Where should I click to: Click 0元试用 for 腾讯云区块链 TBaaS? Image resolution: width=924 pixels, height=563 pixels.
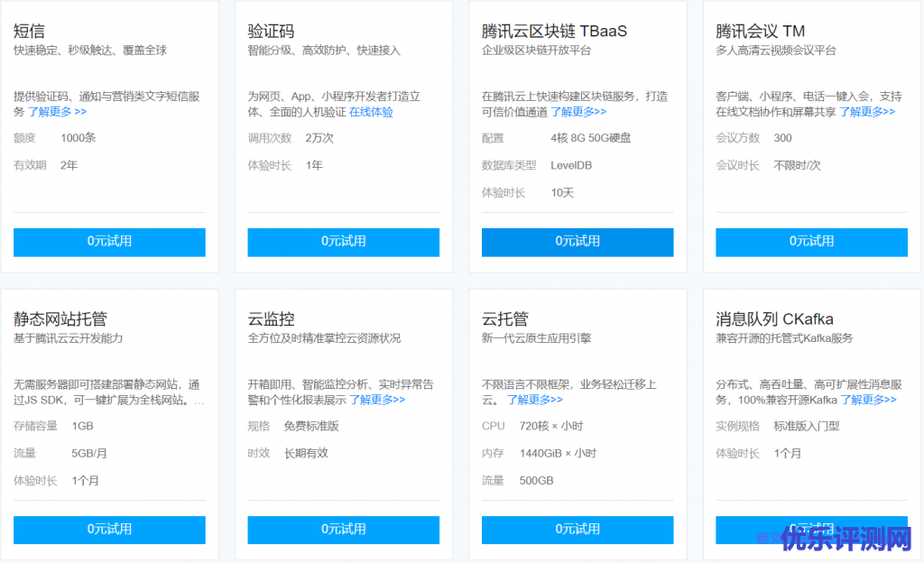pos(577,242)
